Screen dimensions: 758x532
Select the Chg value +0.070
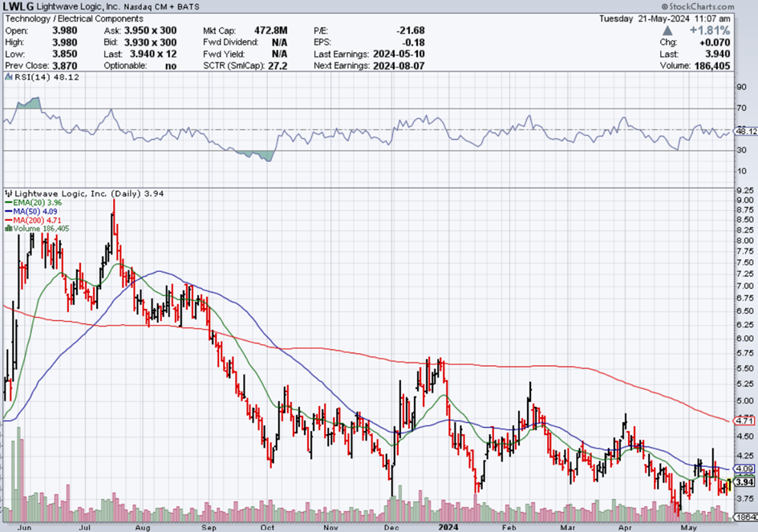715,42
